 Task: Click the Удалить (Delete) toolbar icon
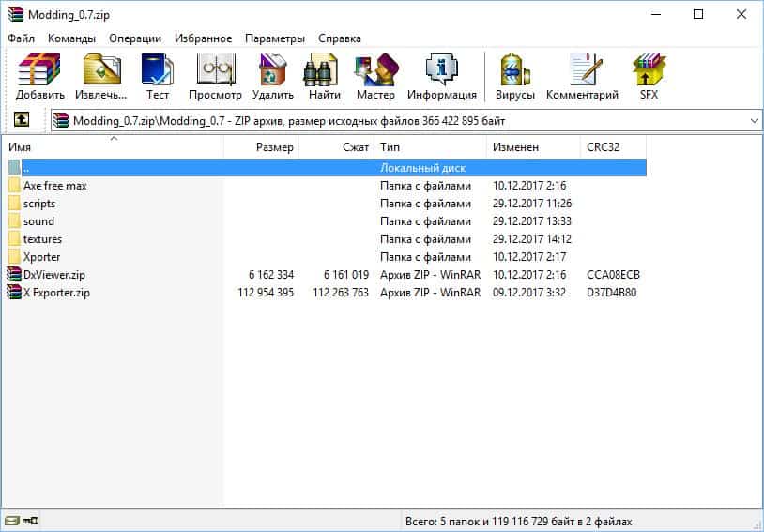coord(272,76)
